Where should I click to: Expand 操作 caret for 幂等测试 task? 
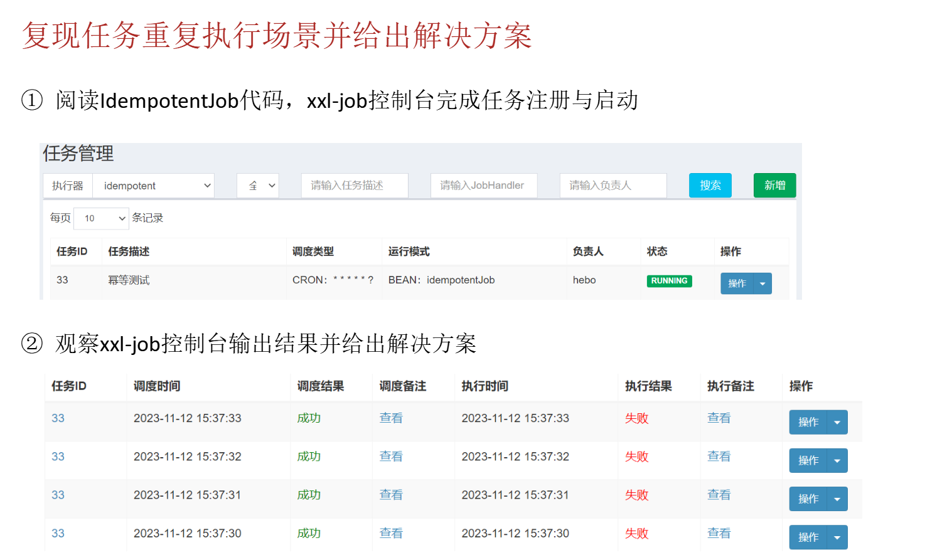click(762, 283)
